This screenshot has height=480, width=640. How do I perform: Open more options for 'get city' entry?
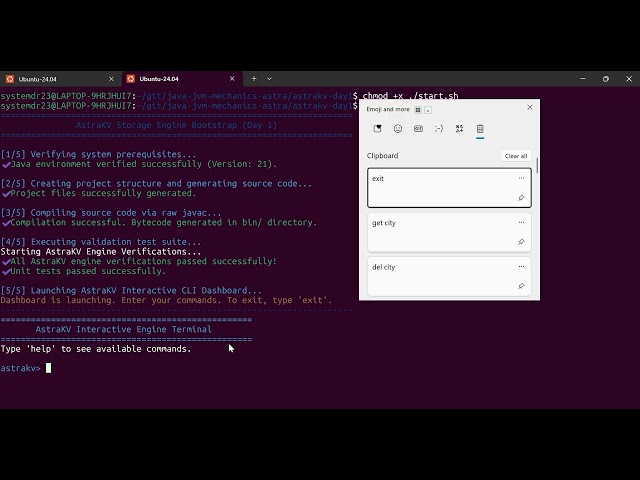tap(521, 222)
